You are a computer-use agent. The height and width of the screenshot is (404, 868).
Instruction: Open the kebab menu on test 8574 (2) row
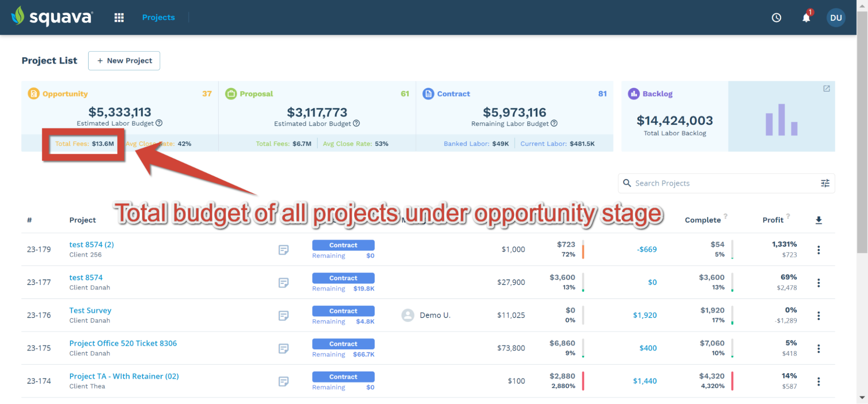click(818, 249)
